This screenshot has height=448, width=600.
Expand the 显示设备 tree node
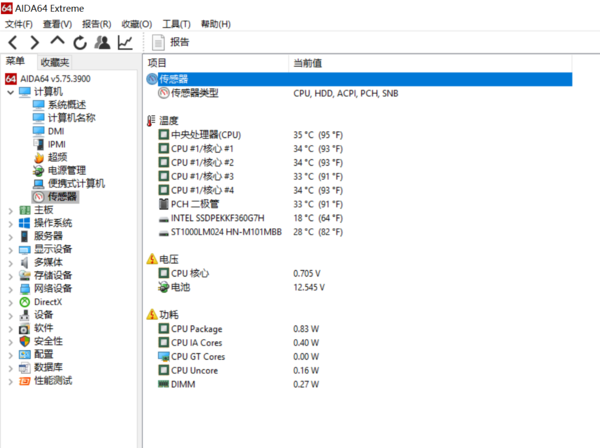(10, 250)
